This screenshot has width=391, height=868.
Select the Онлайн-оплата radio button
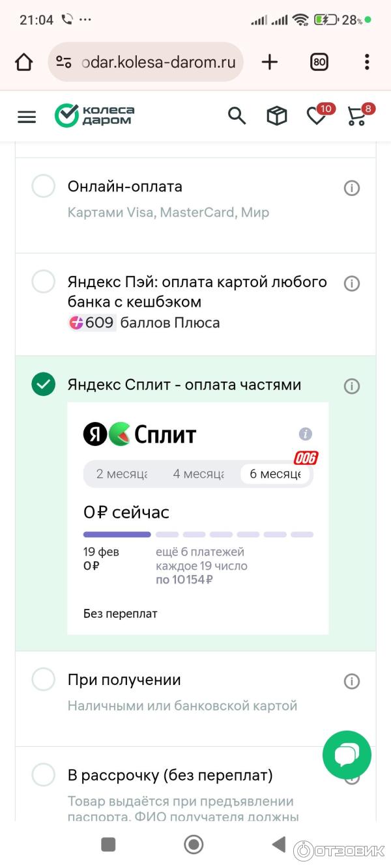pos(44,187)
